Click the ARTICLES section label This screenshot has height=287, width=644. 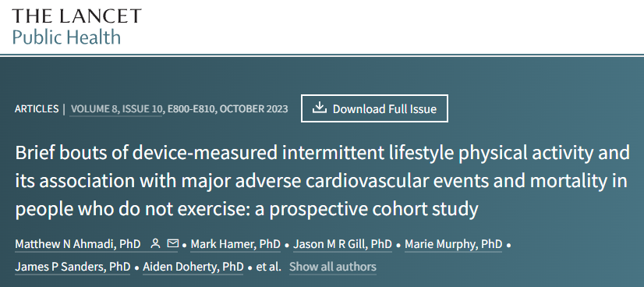[37, 109]
